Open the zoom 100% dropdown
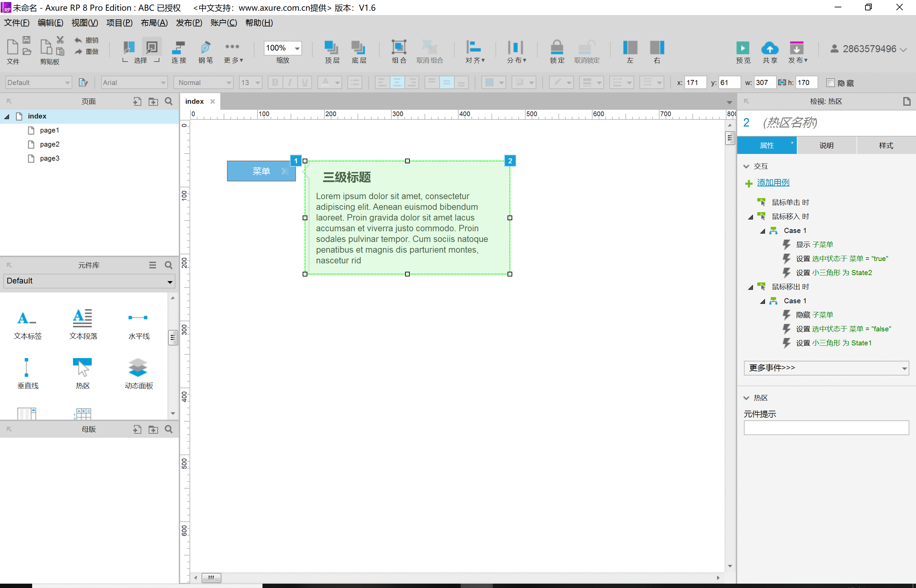916x588 pixels. coord(297,48)
